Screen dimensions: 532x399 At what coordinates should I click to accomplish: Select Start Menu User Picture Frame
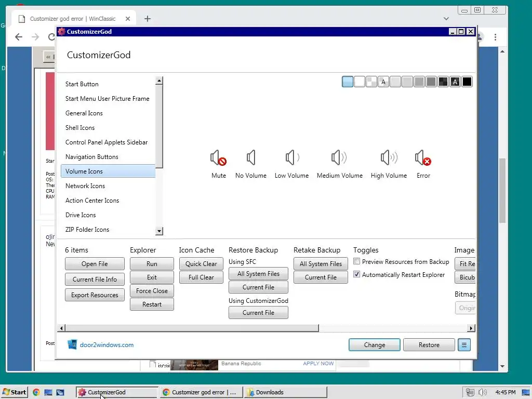click(108, 98)
